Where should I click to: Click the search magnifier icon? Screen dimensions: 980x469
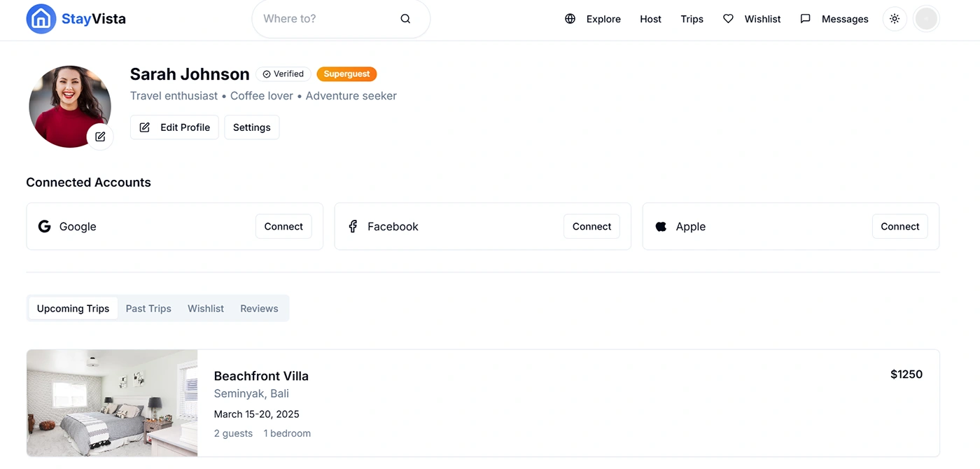pyautogui.click(x=405, y=19)
